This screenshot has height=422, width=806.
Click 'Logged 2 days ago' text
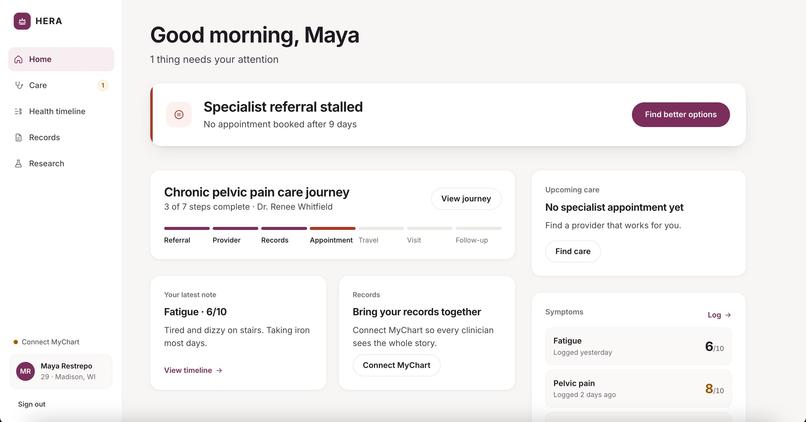pos(584,395)
